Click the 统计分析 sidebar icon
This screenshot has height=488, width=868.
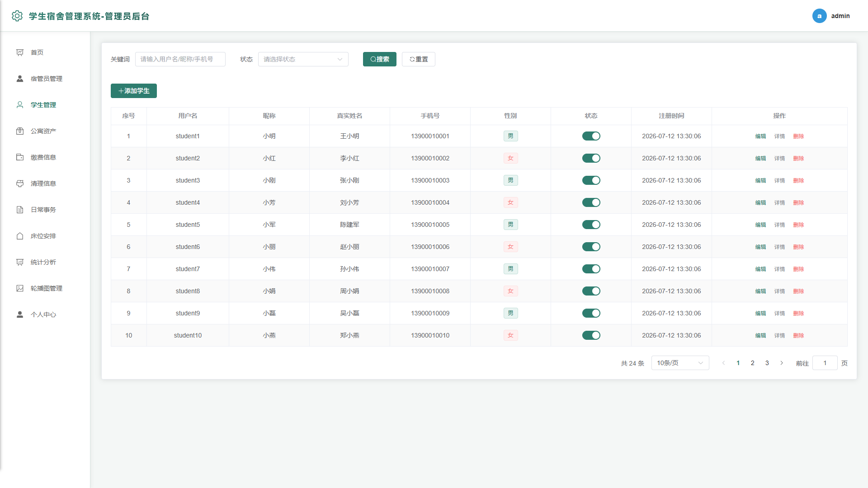tap(20, 262)
